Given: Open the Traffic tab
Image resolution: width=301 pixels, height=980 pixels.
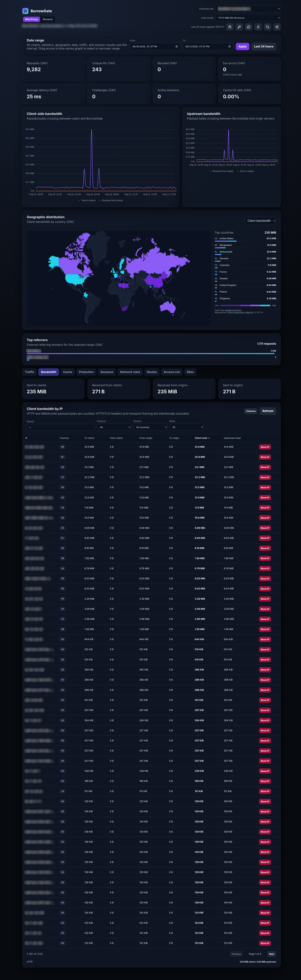Looking at the screenshot, I should [x=30, y=372].
